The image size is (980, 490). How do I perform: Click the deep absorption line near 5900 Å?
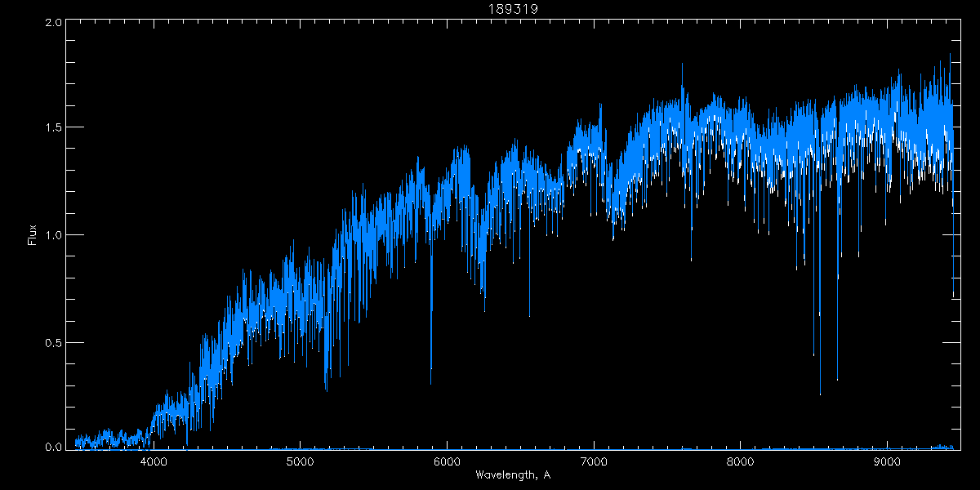tap(431, 359)
